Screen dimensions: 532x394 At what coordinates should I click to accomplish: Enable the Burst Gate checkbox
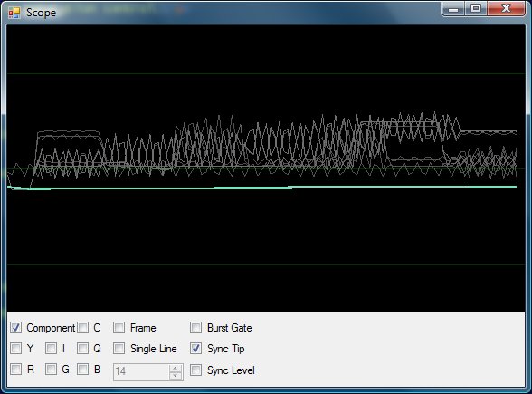coord(195,328)
